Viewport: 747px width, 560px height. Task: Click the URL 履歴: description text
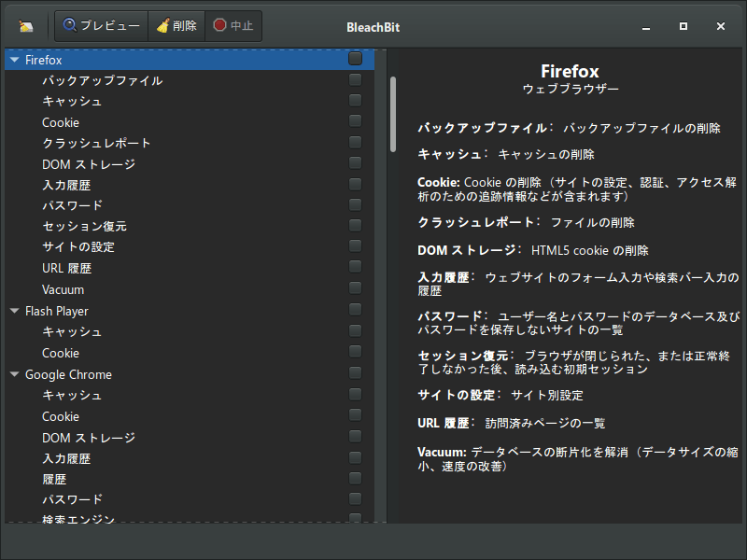click(511, 424)
